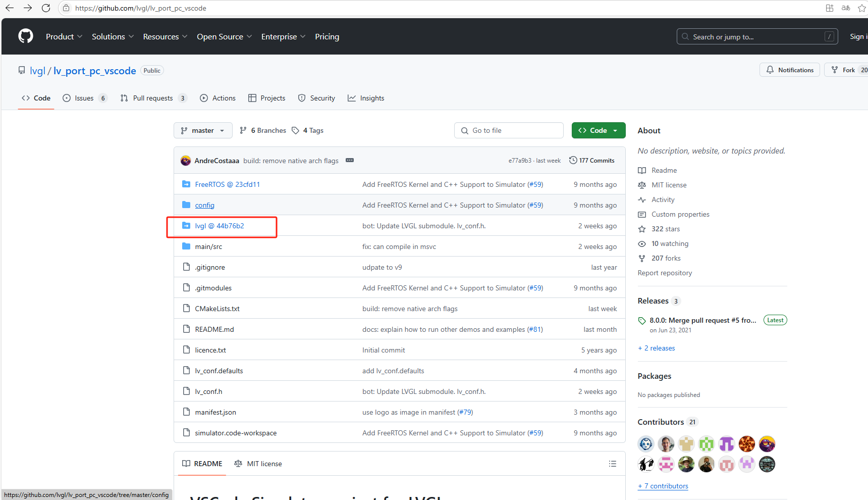The width and height of the screenshot is (868, 500).
Task: Click the .gitignore file icon
Action: click(186, 267)
